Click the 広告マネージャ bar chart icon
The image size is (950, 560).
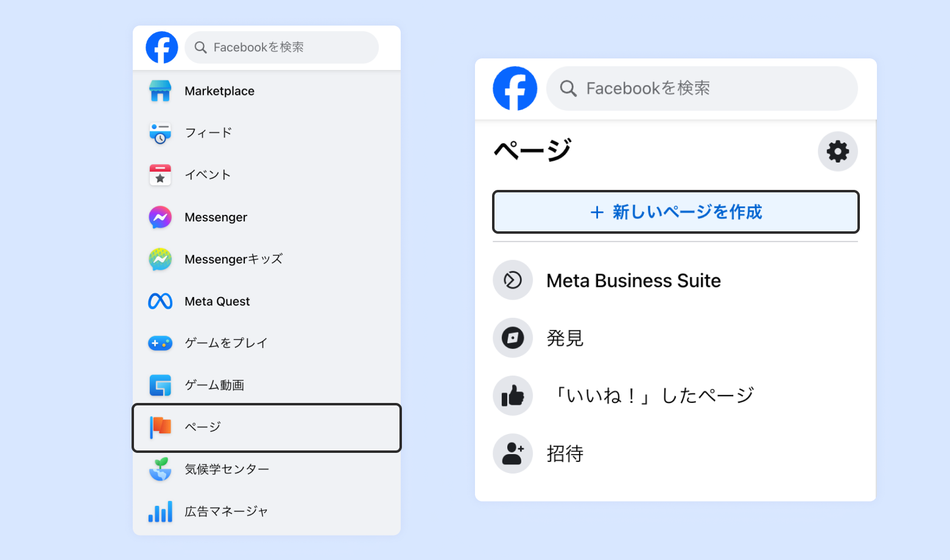[x=160, y=511]
